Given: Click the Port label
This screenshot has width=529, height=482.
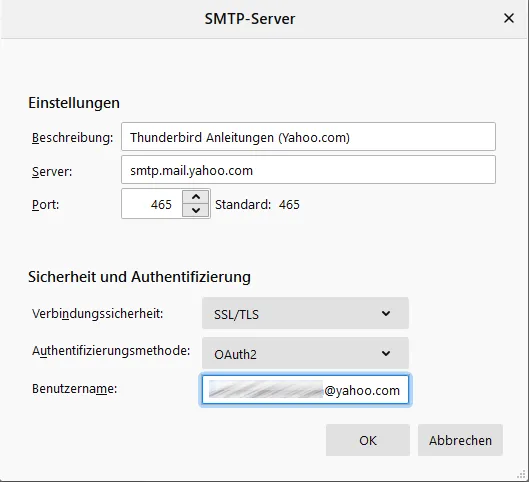Looking at the screenshot, I should [46, 204].
